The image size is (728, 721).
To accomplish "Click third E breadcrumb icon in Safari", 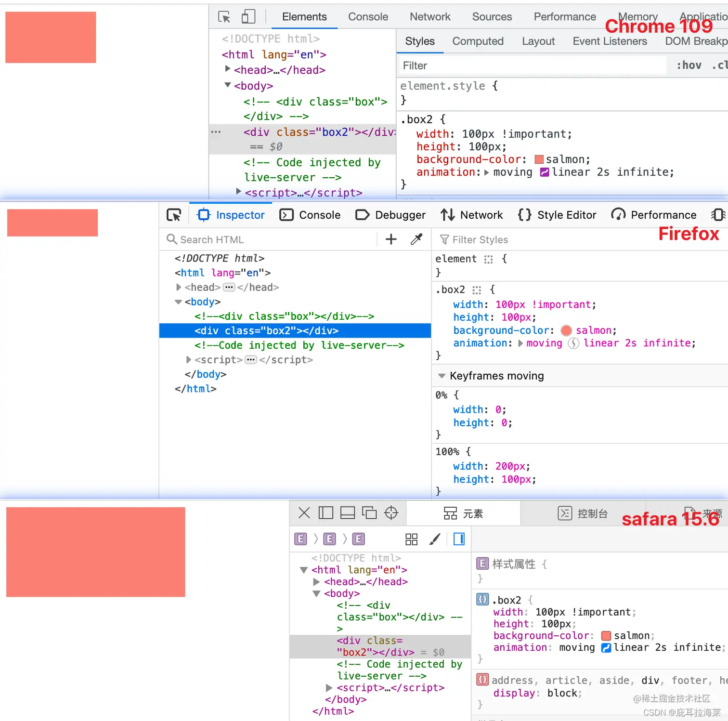I will (358, 539).
